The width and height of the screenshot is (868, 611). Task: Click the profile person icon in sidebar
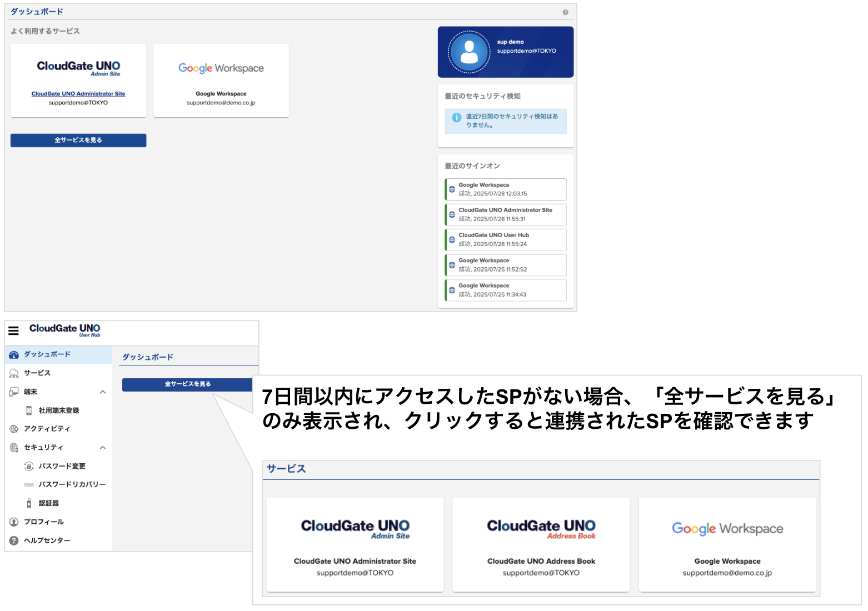(x=14, y=522)
